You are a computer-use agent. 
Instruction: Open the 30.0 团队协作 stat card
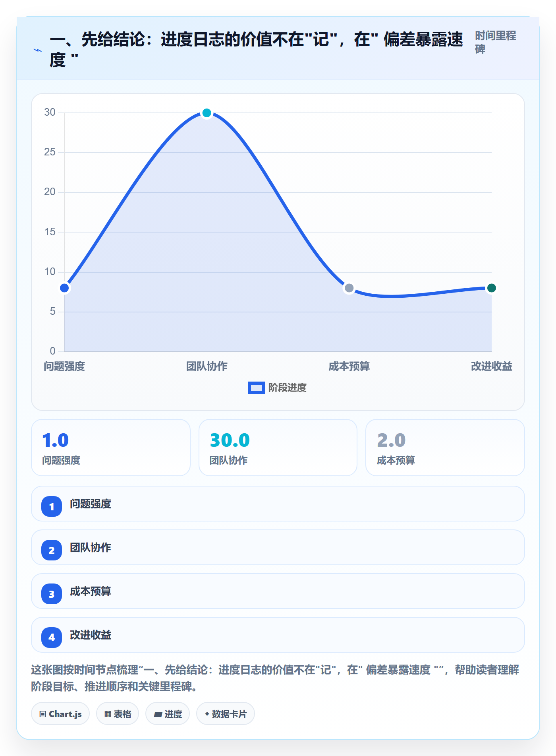tap(278, 448)
